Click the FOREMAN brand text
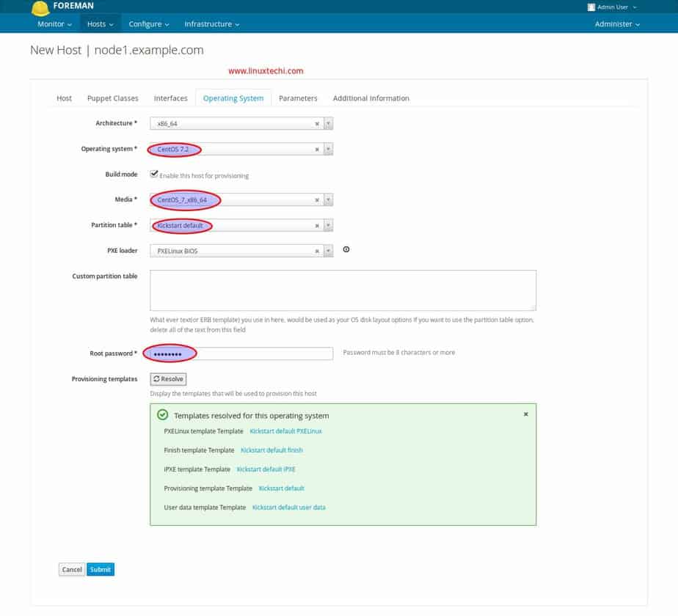The width and height of the screenshot is (678, 616). point(73,6)
